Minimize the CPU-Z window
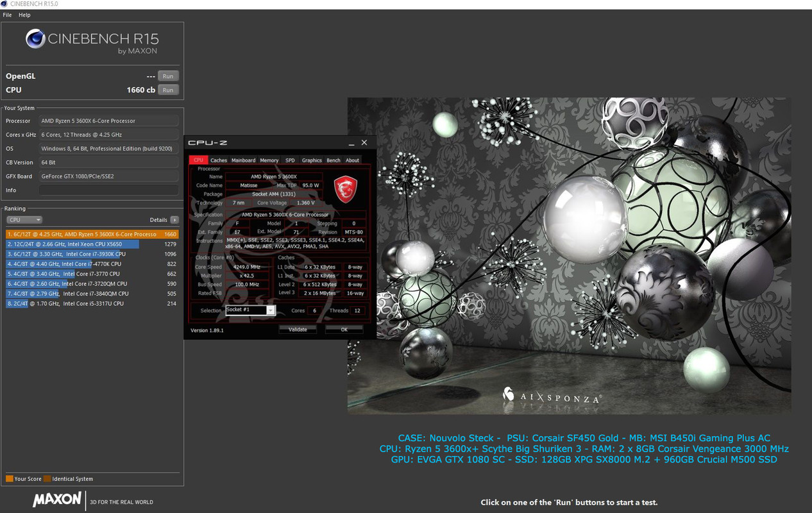Screen dimensions: 812x513 [351, 143]
